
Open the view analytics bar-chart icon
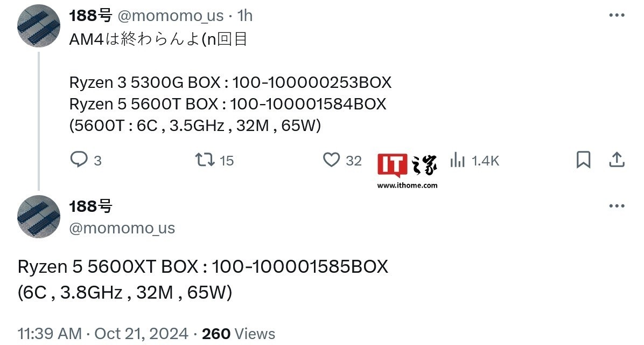point(457,160)
